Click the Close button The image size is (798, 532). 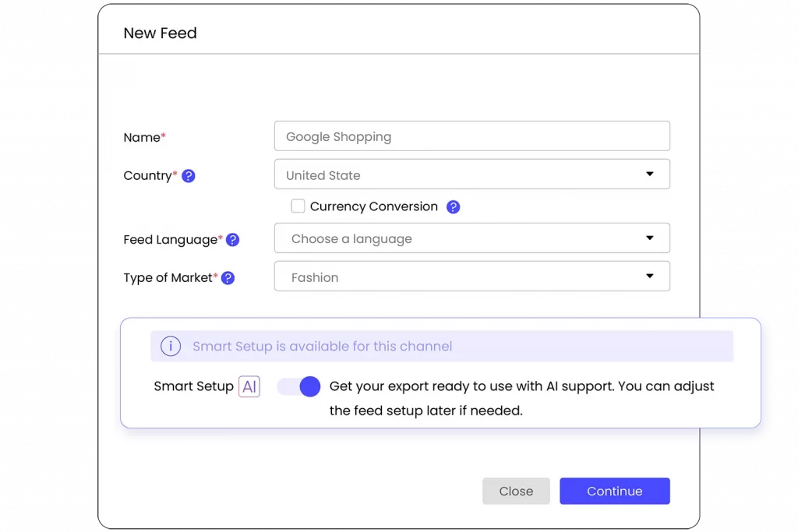[x=516, y=491]
